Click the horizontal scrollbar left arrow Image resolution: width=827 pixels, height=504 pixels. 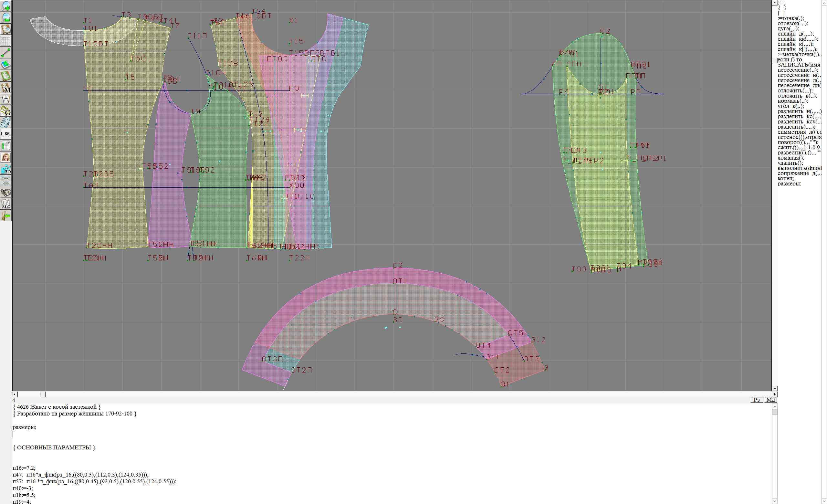coord(15,394)
